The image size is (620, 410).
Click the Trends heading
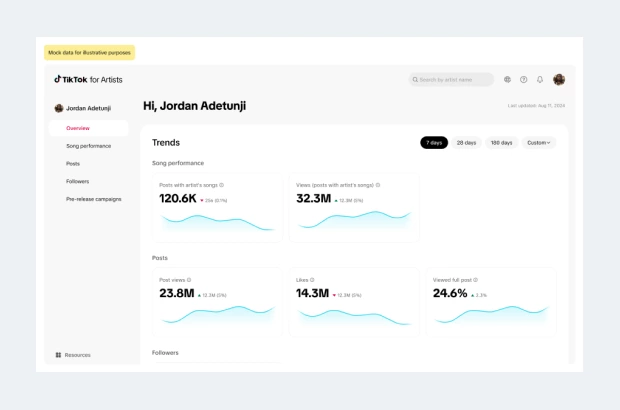point(166,143)
